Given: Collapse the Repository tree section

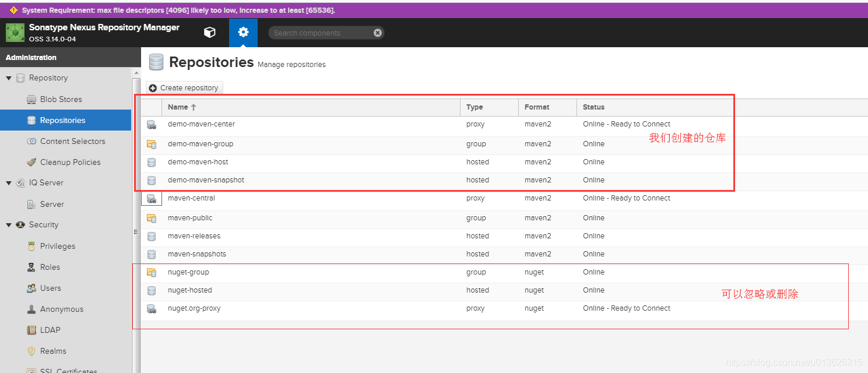Looking at the screenshot, I should (x=9, y=78).
